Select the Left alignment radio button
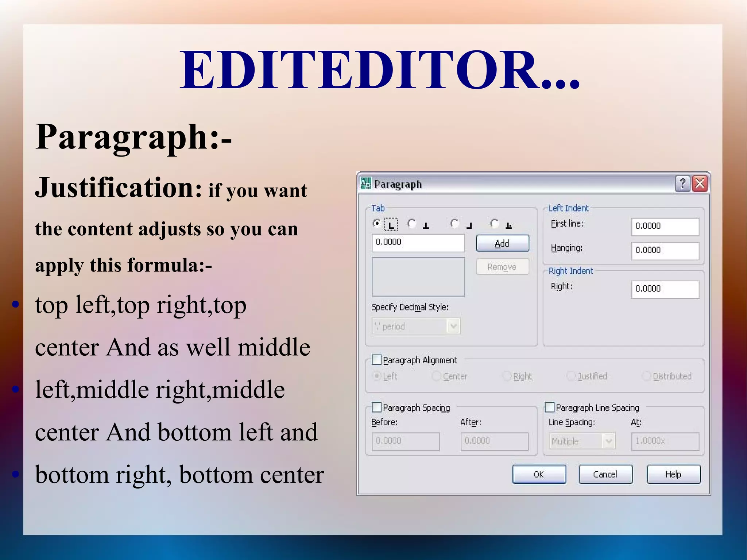The image size is (747, 560). tap(377, 376)
